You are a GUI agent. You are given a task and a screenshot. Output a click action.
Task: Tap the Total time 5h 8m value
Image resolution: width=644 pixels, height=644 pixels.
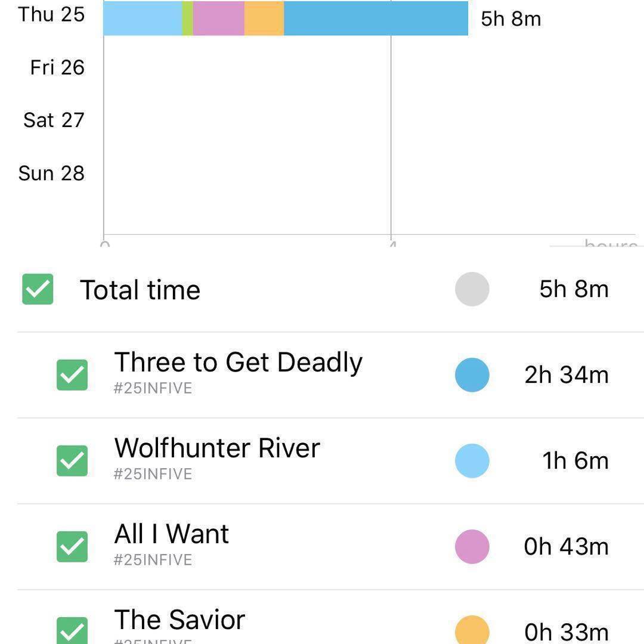pos(574,289)
